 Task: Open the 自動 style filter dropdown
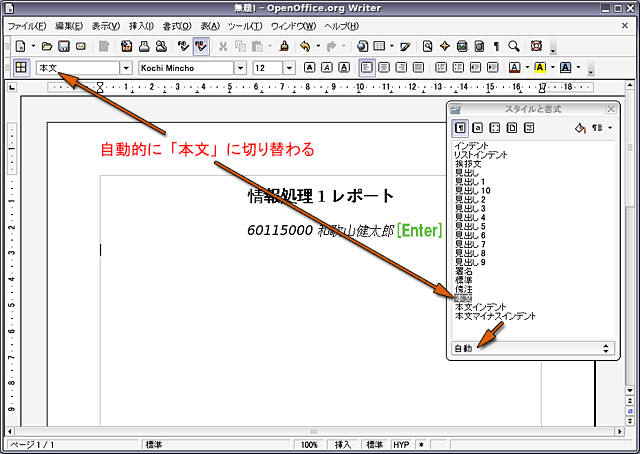click(x=606, y=348)
